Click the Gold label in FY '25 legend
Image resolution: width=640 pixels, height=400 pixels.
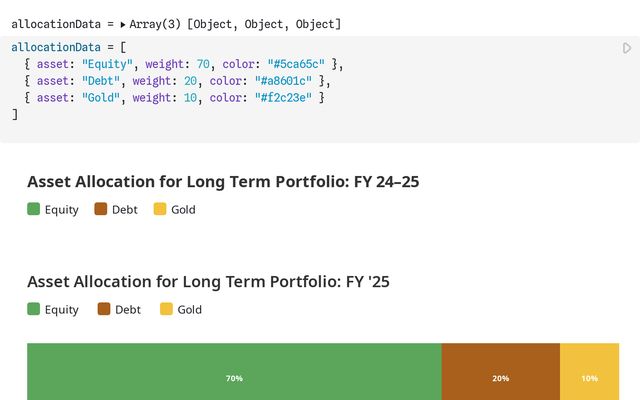(x=189, y=309)
